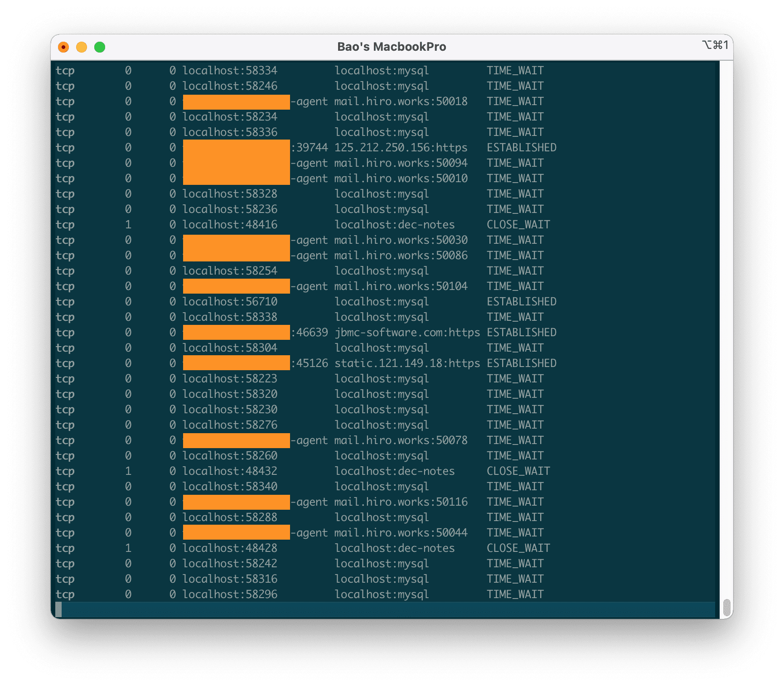Click the terminal cursor block

(x=61, y=610)
